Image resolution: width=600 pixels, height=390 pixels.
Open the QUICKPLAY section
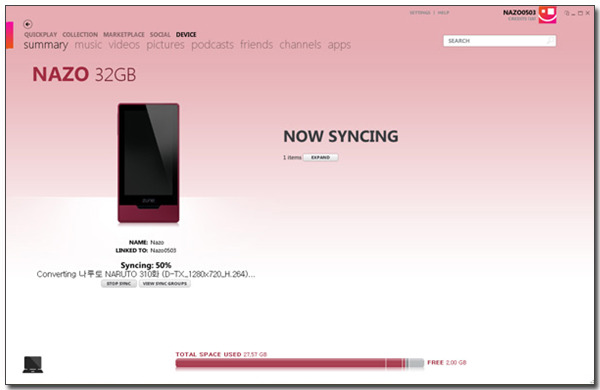(x=41, y=34)
